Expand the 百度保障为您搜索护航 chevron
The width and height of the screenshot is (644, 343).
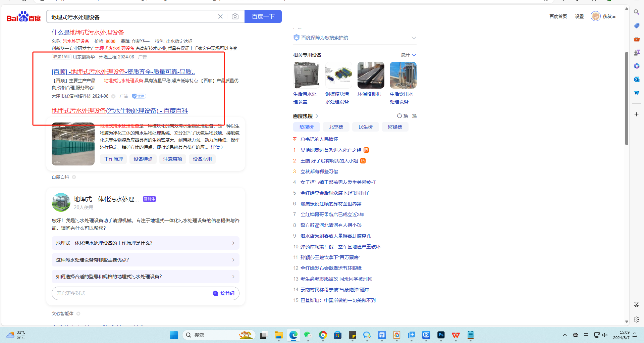[414, 38]
